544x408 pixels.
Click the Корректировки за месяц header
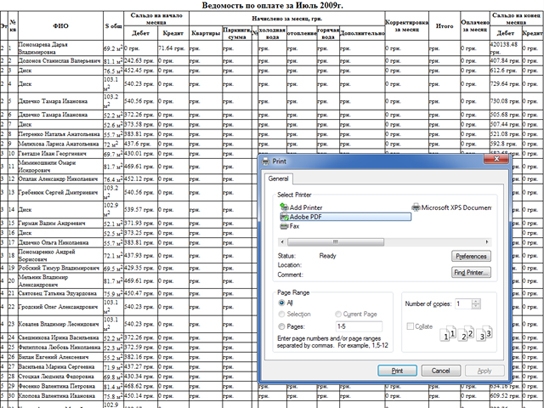coord(407,26)
